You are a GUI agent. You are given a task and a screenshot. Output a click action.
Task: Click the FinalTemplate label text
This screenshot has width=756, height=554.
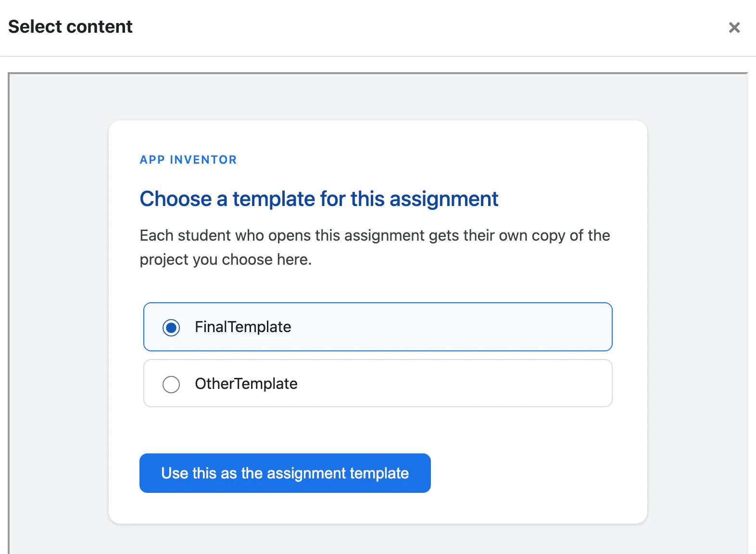243,327
